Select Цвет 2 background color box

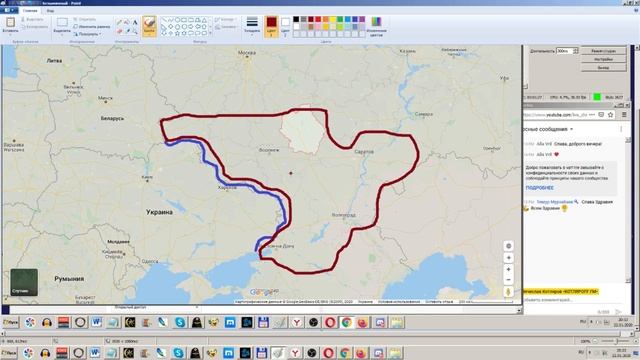(285, 26)
